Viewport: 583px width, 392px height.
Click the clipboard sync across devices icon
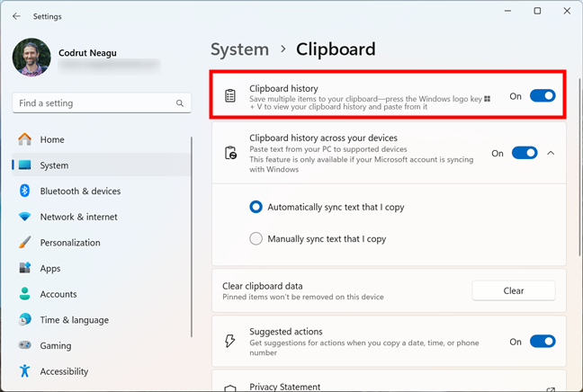[x=230, y=153]
